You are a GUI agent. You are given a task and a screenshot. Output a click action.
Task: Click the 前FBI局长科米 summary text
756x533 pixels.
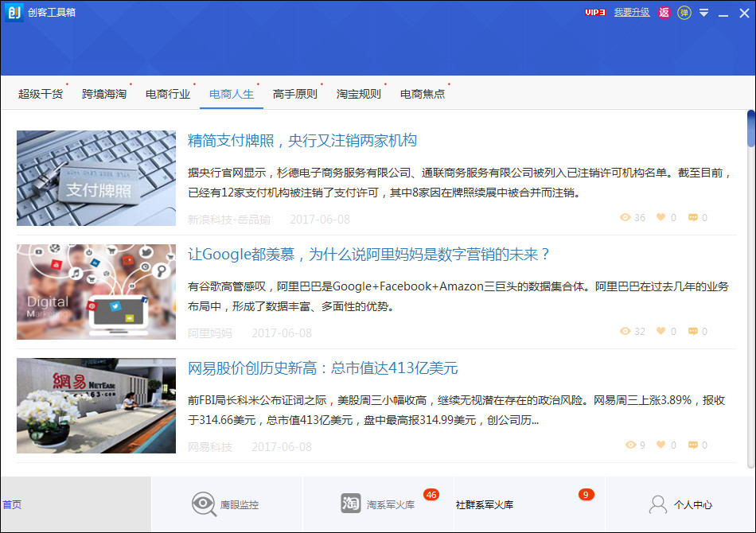457,410
